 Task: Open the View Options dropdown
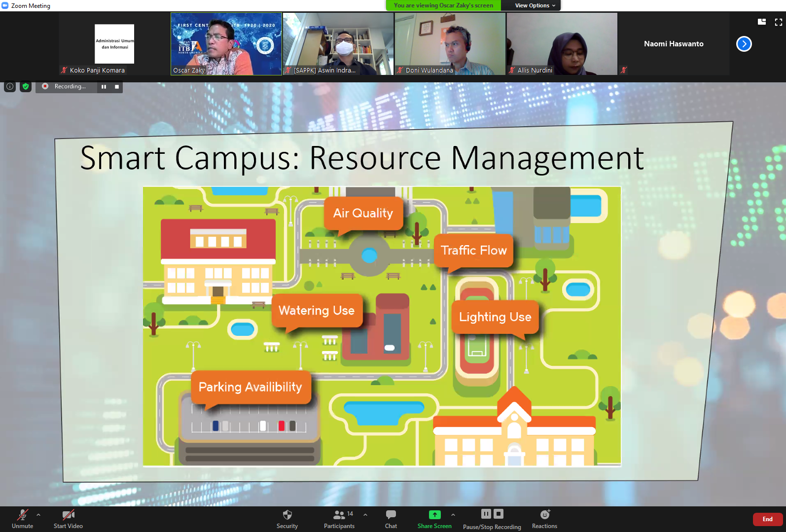535,5
